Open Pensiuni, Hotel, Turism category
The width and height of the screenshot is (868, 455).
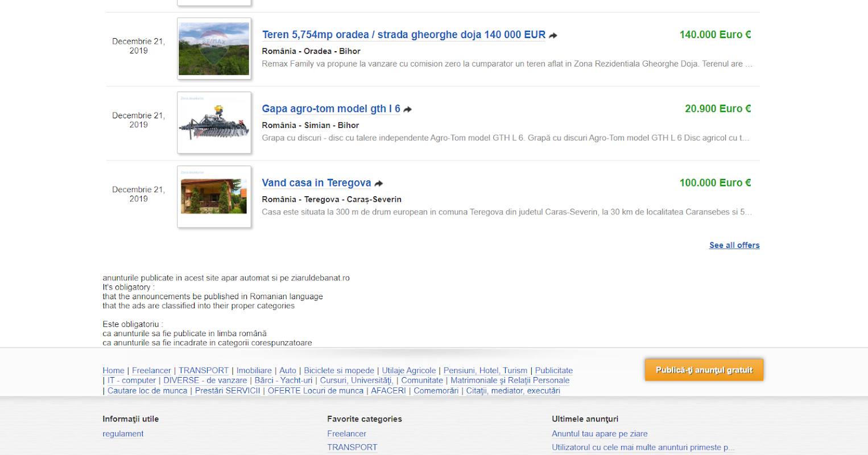coord(485,370)
